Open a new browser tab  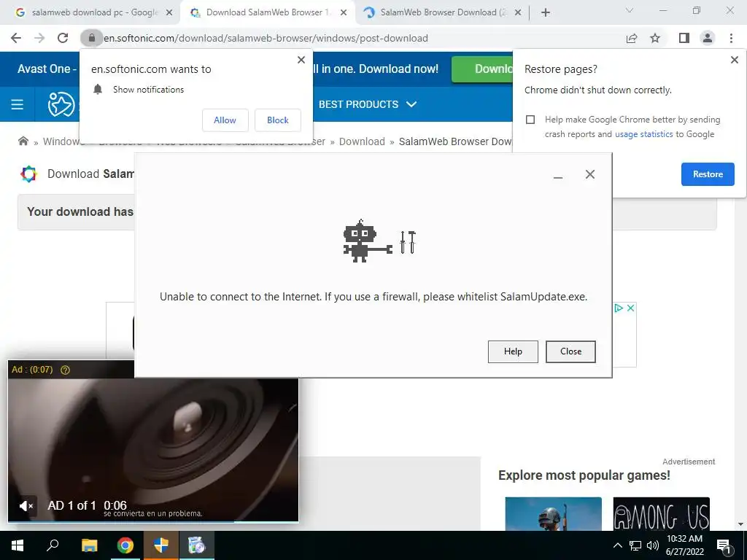coord(546,13)
